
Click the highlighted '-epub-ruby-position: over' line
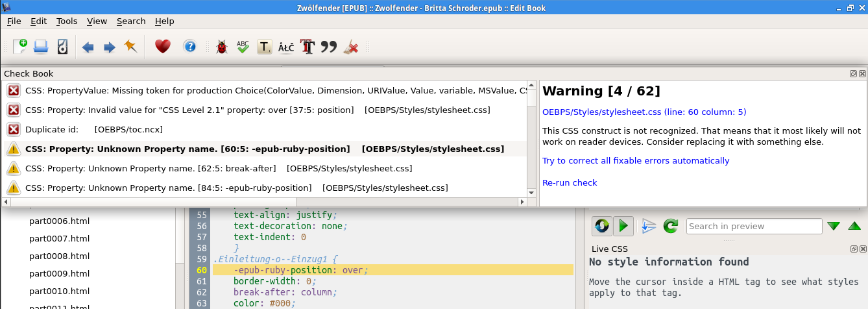(x=393, y=270)
